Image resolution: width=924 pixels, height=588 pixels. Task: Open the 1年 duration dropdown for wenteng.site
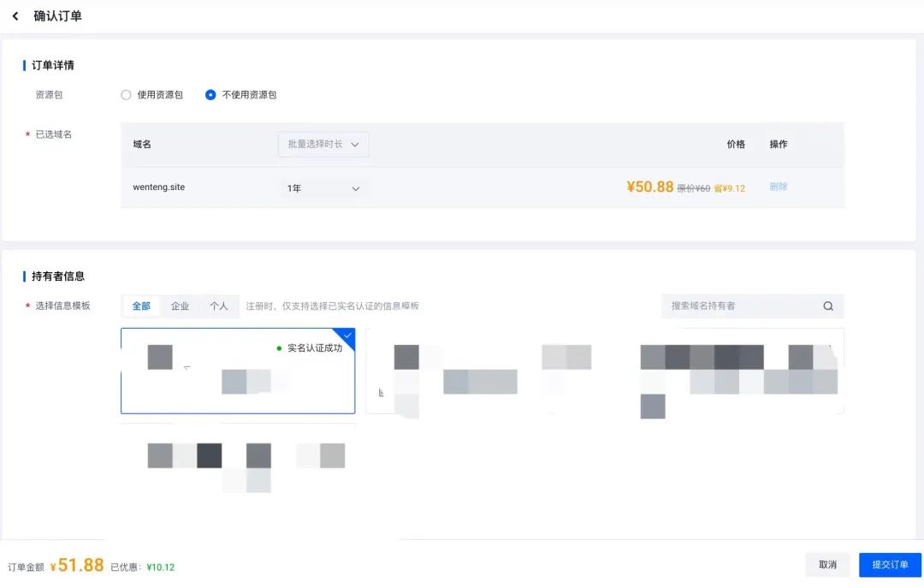(x=323, y=187)
